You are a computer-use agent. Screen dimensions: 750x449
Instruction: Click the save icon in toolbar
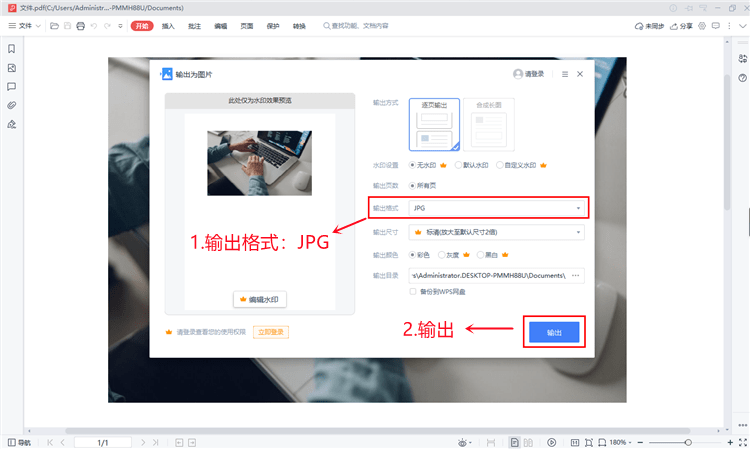pos(67,26)
